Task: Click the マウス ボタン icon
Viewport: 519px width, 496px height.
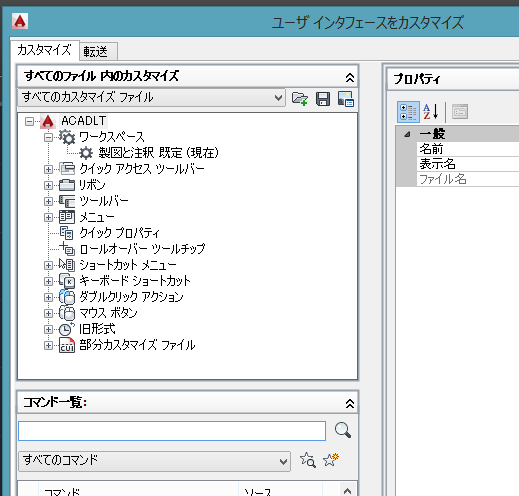Action: pos(67,313)
